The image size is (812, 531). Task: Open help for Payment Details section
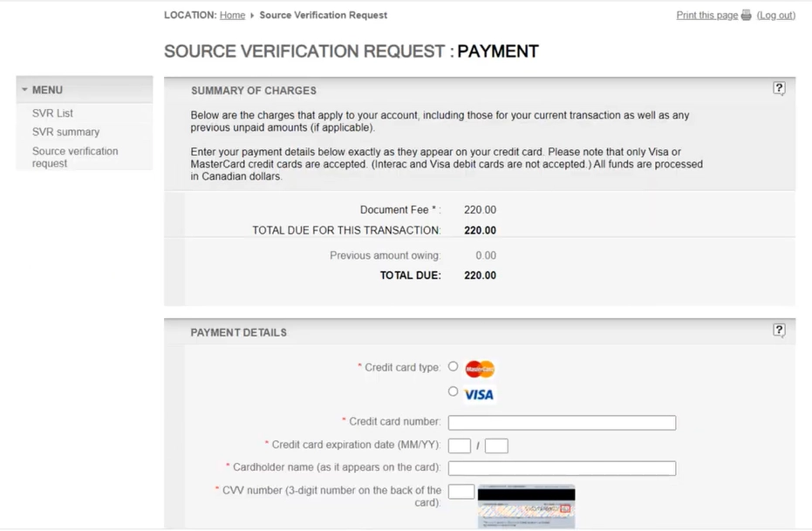[779, 330]
